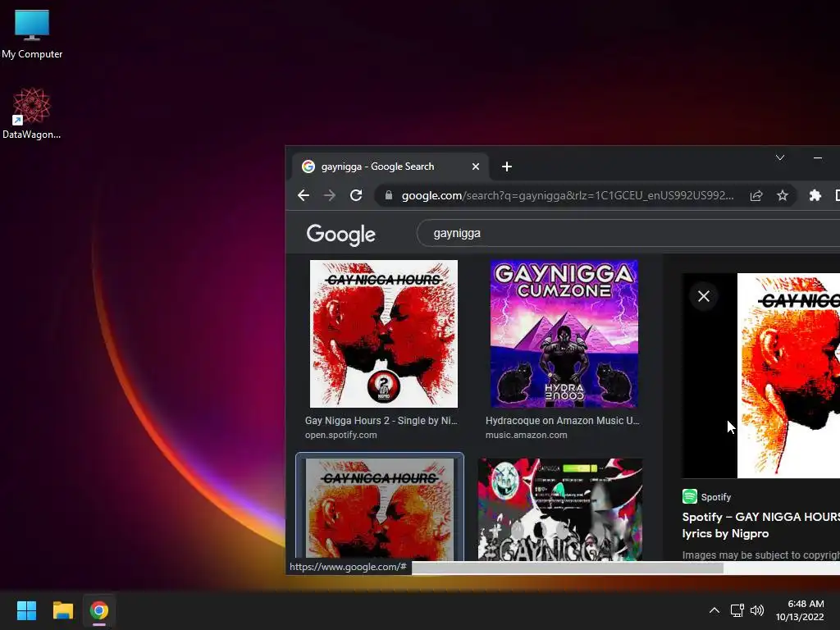Viewport: 840px width, 630px height.
Task: Click the Chrome icon on the taskbar
Action: tap(99, 610)
